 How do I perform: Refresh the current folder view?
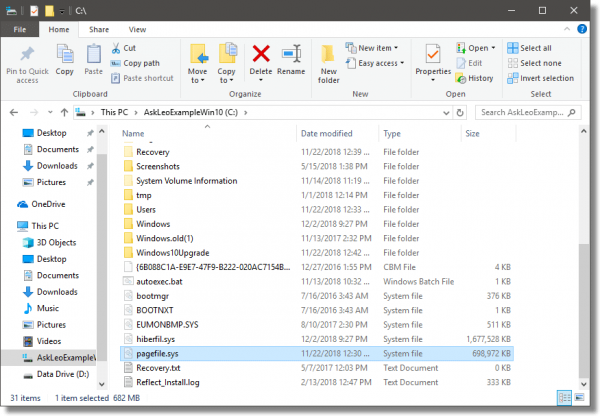(x=460, y=113)
